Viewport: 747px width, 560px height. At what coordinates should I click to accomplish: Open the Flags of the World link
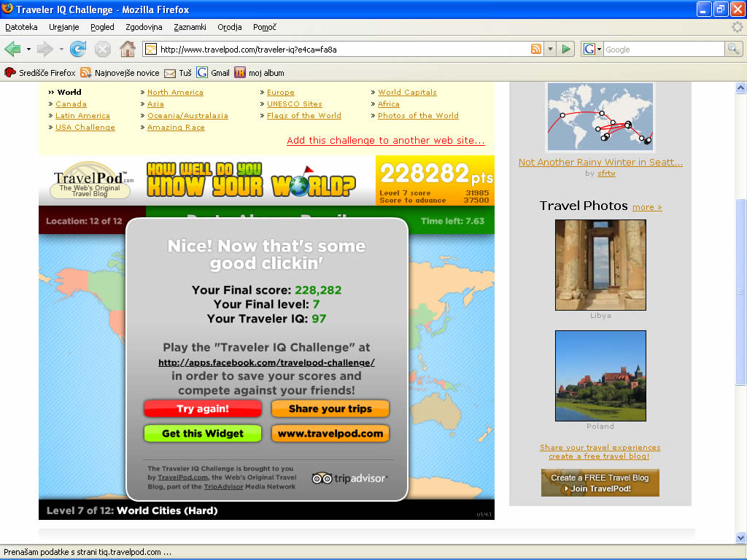coord(304,116)
